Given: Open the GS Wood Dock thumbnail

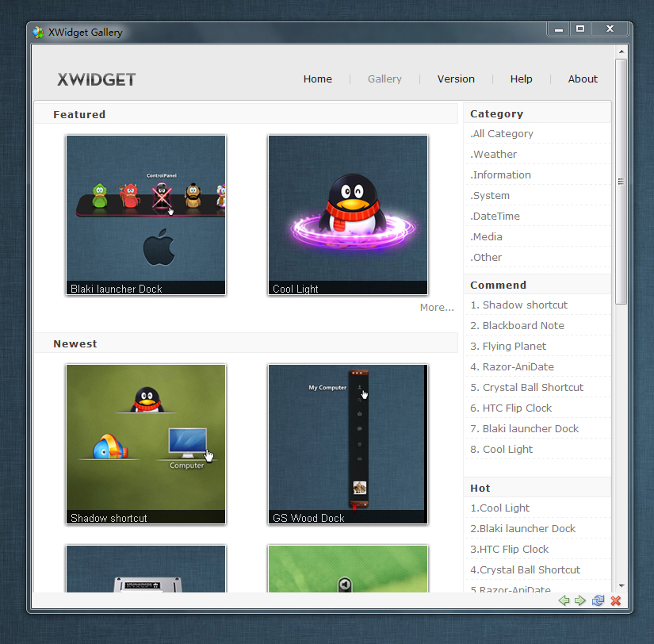Looking at the screenshot, I should click(348, 444).
